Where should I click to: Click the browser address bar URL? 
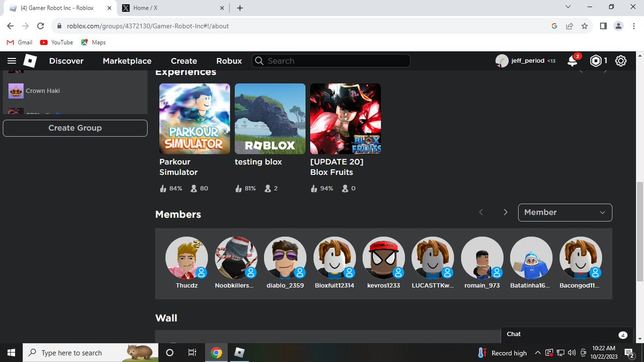click(x=148, y=26)
